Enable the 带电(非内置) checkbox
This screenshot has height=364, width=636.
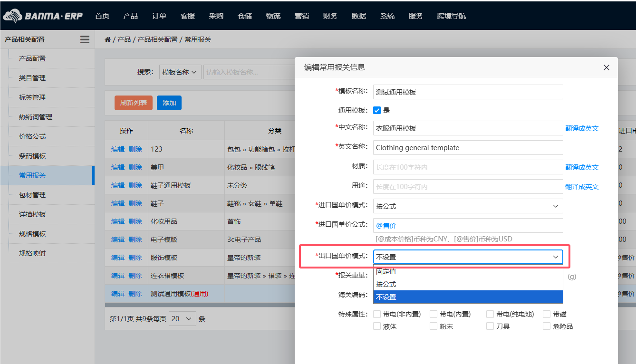(x=377, y=314)
